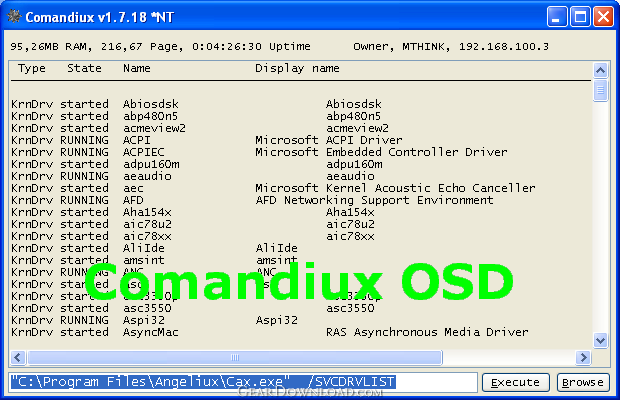This screenshot has width=620, height=400.
Task: Click Microsoft ACPI Driver display name
Action: pos(329,140)
